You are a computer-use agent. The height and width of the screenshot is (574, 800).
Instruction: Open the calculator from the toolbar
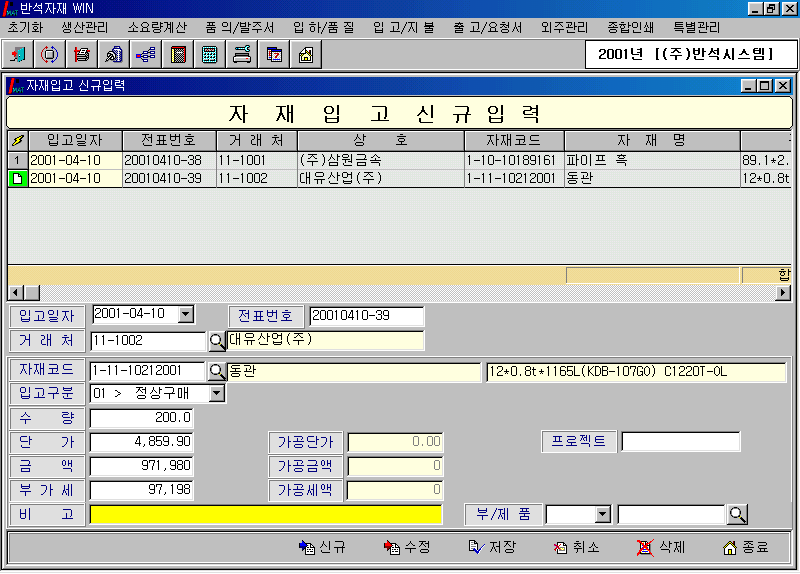pos(209,54)
